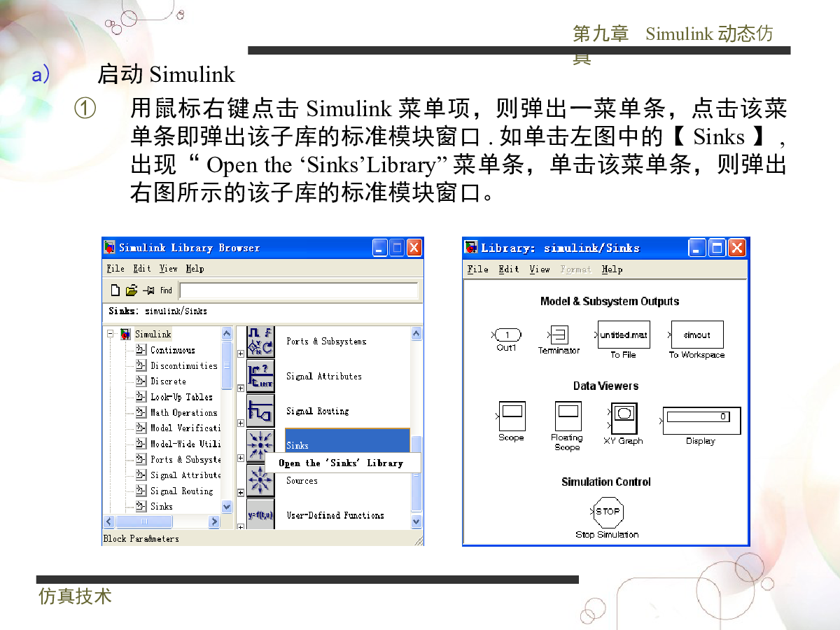
Task: Select the To File block
Action: (x=623, y=335)
